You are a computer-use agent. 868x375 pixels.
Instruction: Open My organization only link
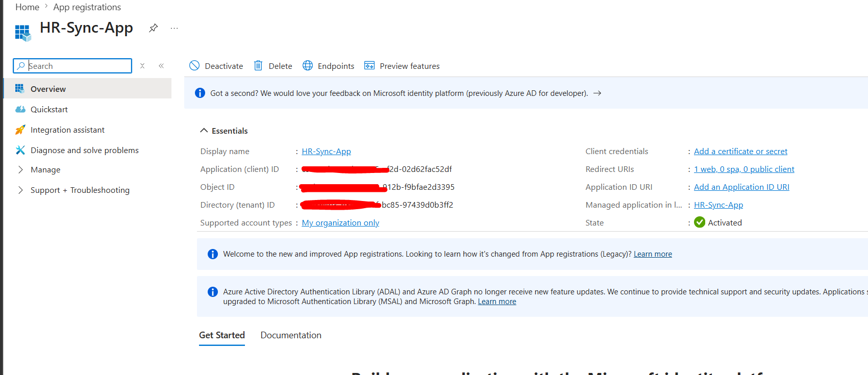pos(340,223)
